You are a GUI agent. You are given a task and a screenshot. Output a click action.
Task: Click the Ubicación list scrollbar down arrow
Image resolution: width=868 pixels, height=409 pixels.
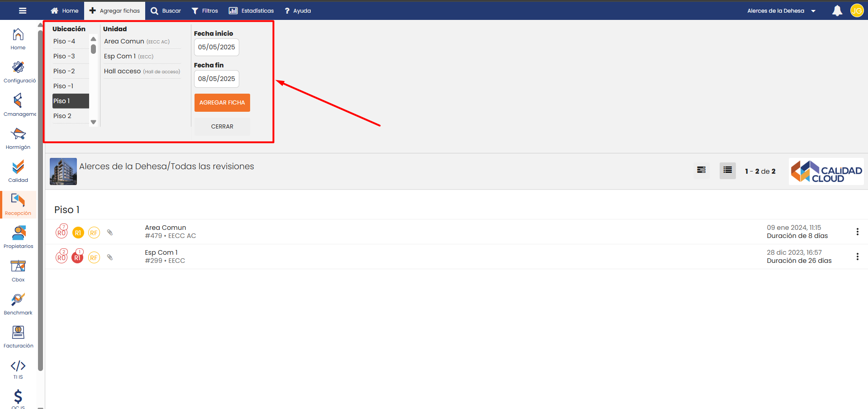coord(94,122)
